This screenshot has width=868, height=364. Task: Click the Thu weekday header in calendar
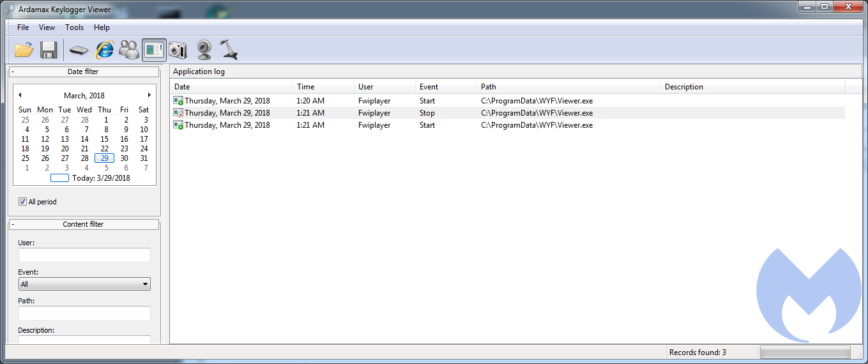(104, 110)
